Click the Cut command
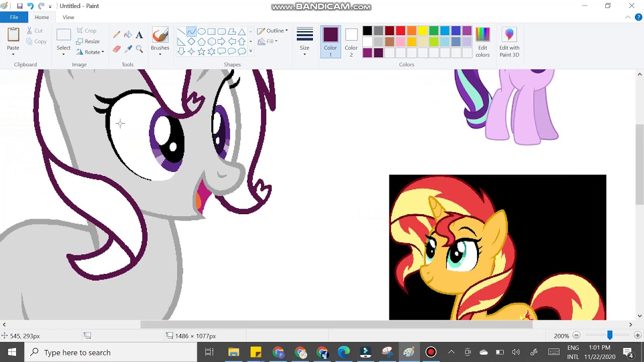The width and height of the screenshot is (644, 362). coord(35,31)
